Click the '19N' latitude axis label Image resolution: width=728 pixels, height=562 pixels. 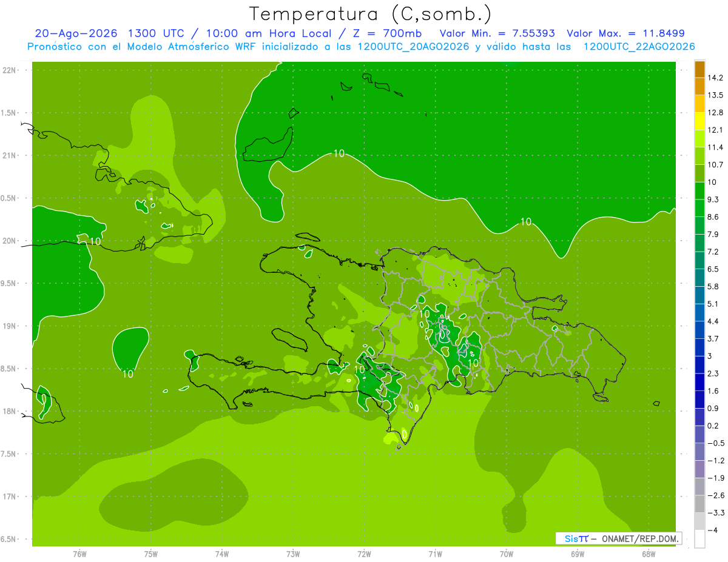pyautogui.click(x=9, y=326)
